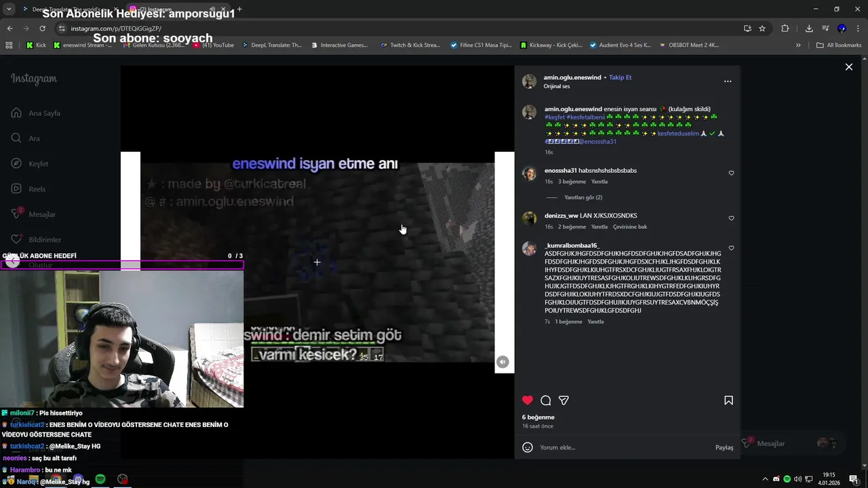Open the '6 beğenme' likes list
The image size is (868, 488).
coord(538,418)
